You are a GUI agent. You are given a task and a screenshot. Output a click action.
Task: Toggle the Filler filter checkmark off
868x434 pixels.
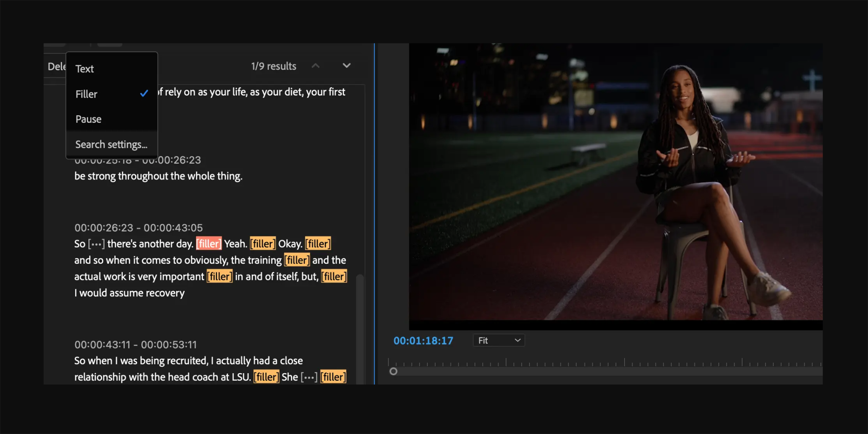point(144,93)
